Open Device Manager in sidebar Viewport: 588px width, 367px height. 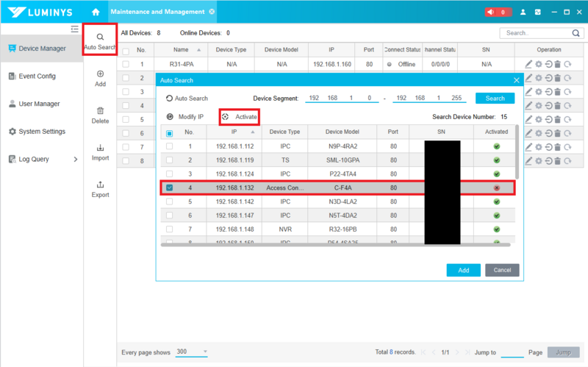pos(42,49)
